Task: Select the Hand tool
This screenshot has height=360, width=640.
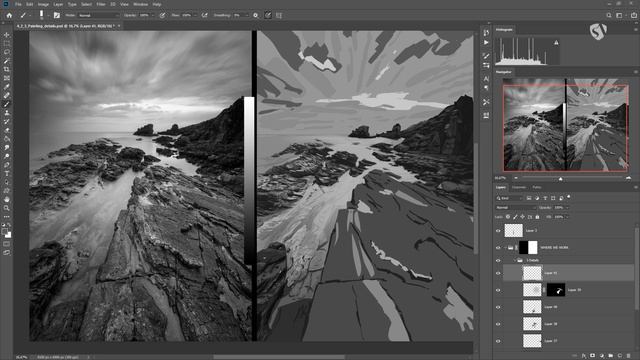Action: pos(7,200)
